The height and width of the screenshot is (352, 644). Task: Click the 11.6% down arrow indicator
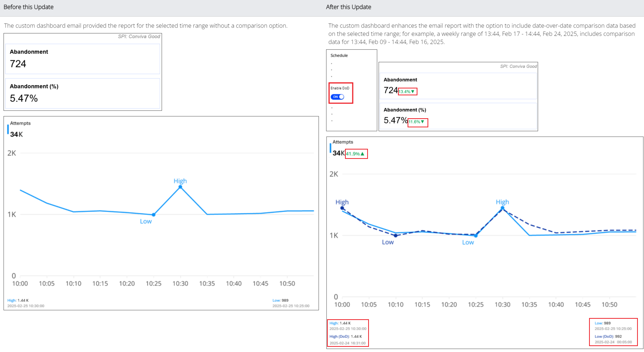[417, 122]
